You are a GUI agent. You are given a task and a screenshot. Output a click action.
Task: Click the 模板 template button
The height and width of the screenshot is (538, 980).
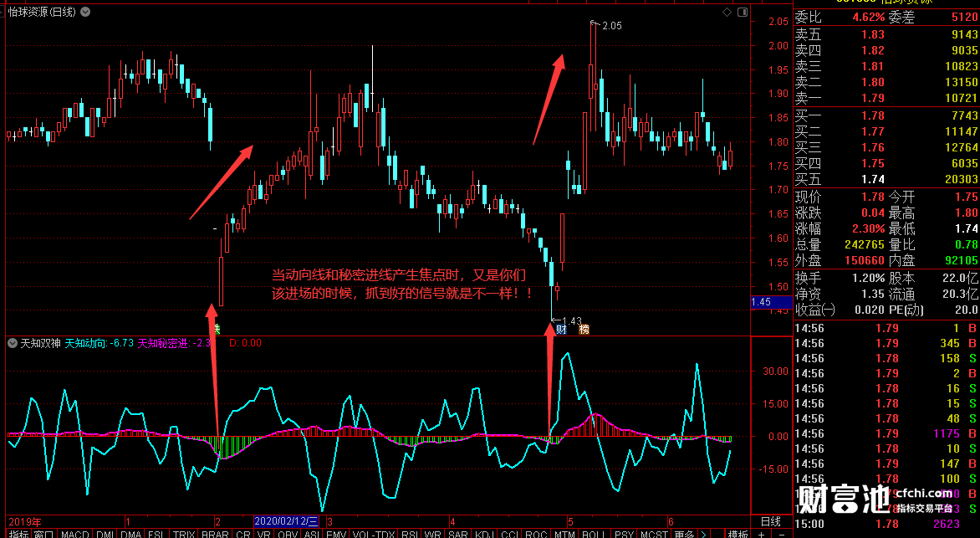click(x=738, y=535)
